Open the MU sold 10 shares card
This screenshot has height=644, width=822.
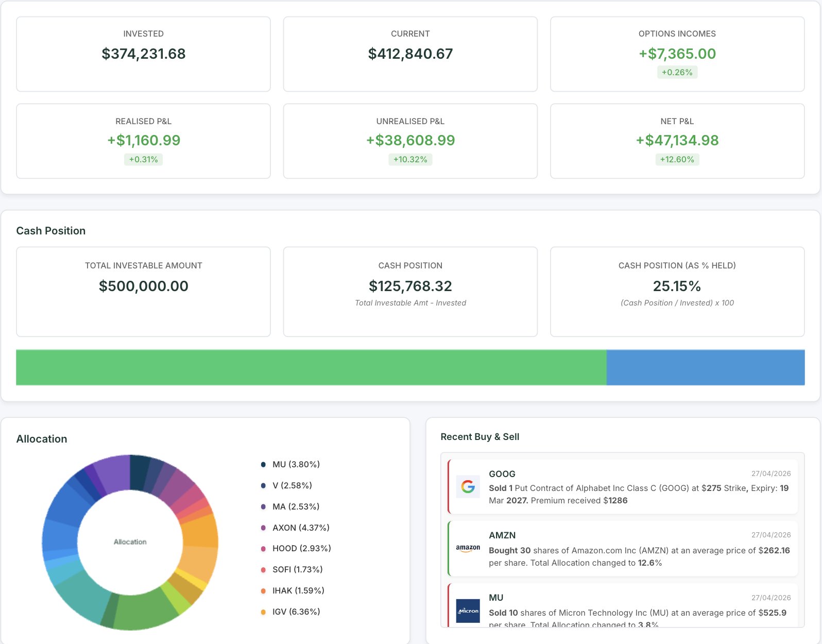[x=623, y=605]
